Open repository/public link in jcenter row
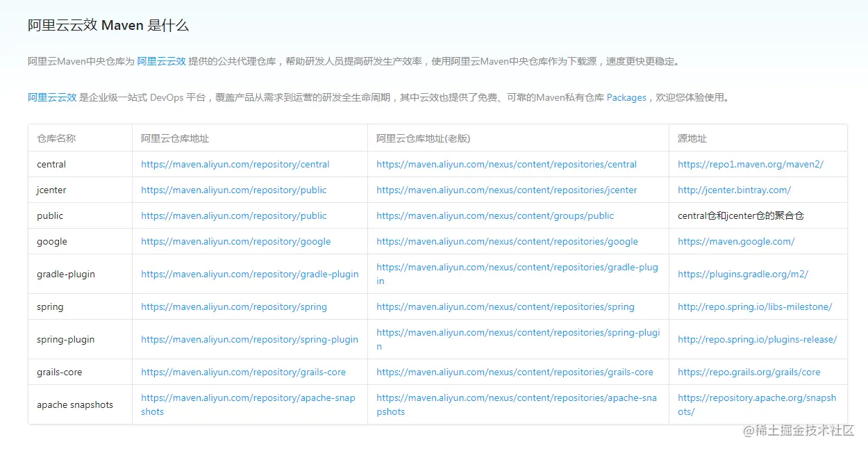Screen dimensions: 868x451 coord(234,190)
